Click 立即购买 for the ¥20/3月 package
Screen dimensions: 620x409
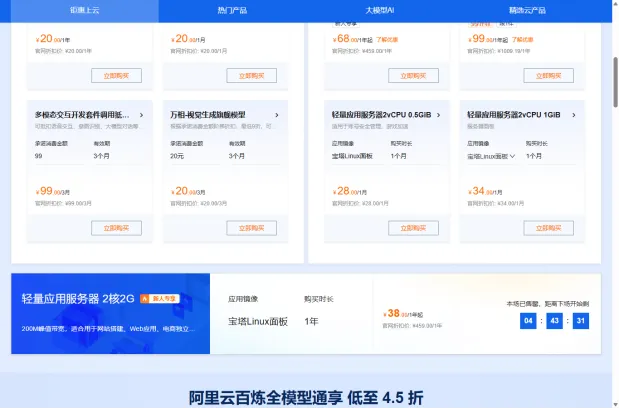pos(251,228)
